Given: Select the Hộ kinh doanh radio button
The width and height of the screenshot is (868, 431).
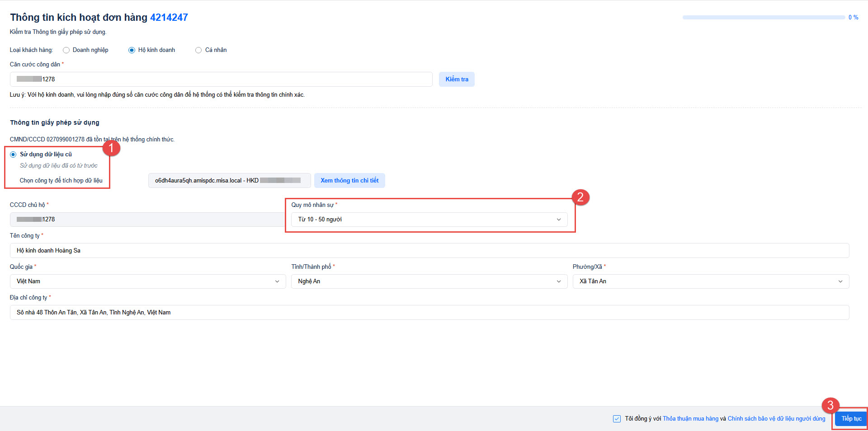Looking at the screenshot, I should tap(132, 50).
